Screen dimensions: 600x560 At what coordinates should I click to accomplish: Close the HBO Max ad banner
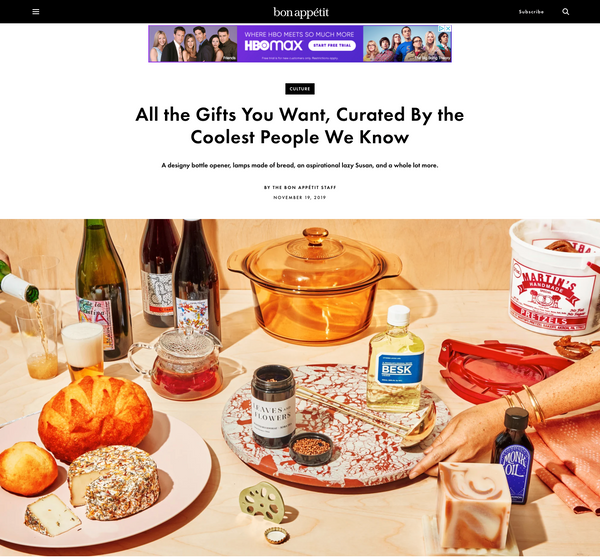coord(448,29)
